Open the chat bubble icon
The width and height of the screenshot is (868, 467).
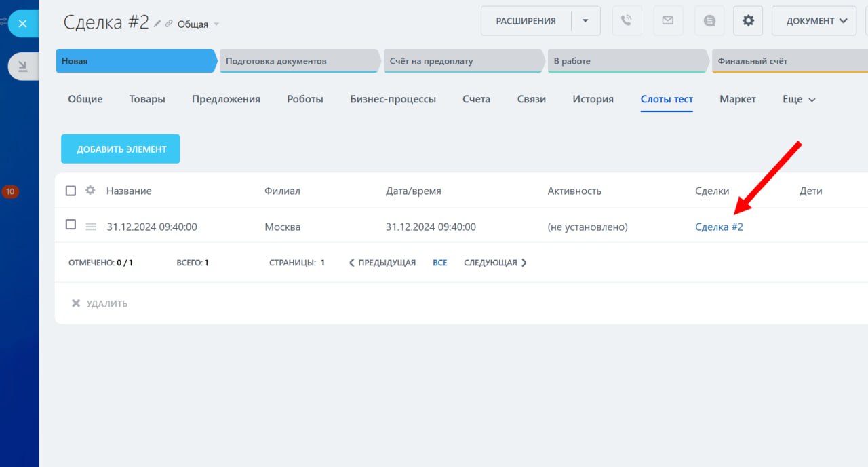tap(709, 21)
